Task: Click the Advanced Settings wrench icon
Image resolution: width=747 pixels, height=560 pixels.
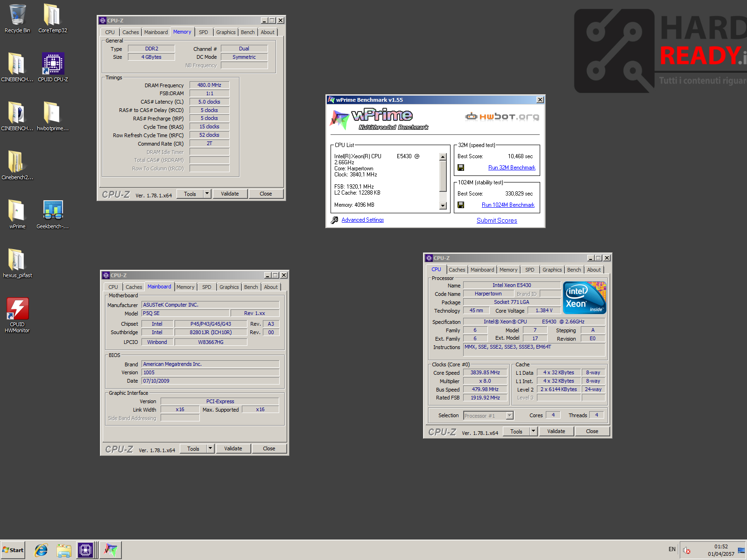Action: [334, 220]
